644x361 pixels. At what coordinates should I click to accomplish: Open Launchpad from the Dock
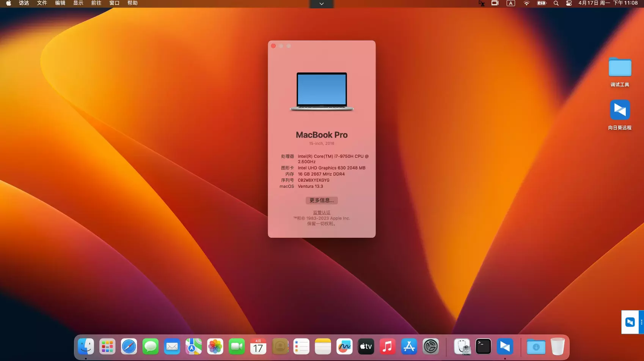point(107,346)
